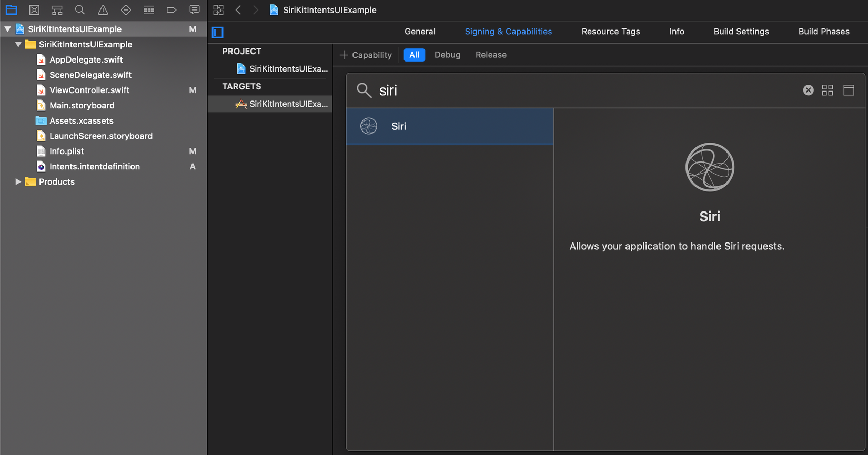The image size is (868, 455).
Task: Click the large Siri logo in detail pane
Action: coord(710,167)
